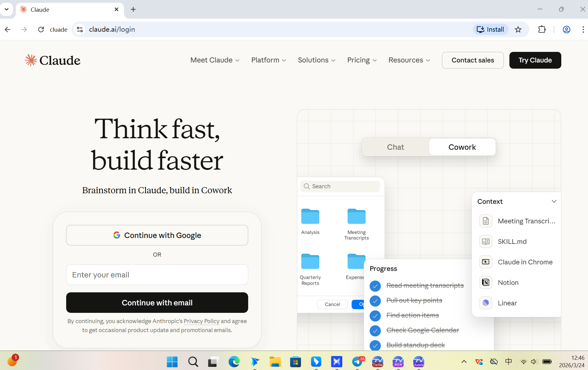Launch Microsoft Edge from the taskbar
This screenshot has height=370, width=588.
[234, 362]
